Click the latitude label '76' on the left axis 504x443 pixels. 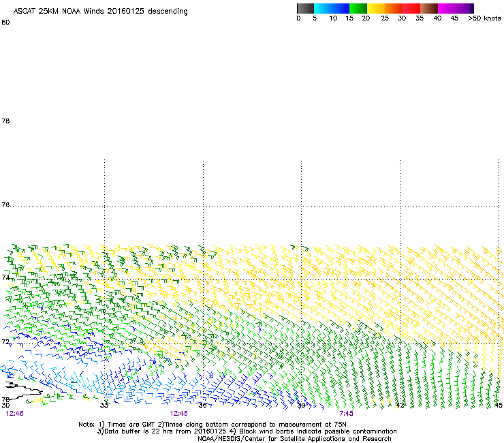(5, 205)
